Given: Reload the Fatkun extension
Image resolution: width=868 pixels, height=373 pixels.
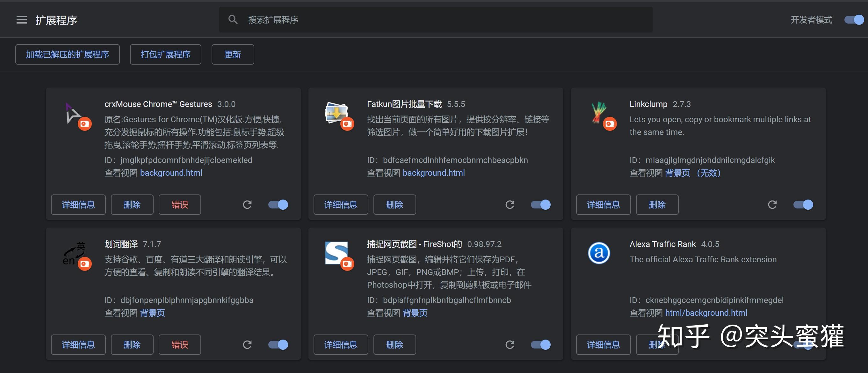Looking at the screenshot, I should point(510,205).
